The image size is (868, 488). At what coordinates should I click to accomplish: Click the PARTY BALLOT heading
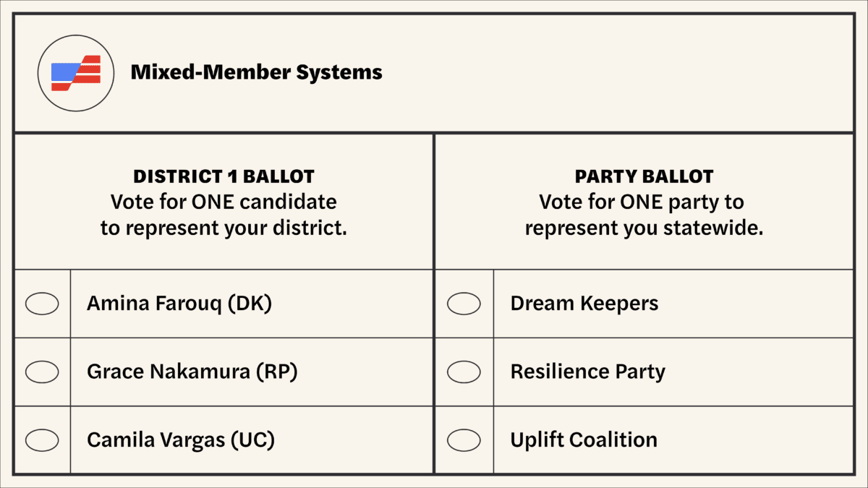coord(644,176)
